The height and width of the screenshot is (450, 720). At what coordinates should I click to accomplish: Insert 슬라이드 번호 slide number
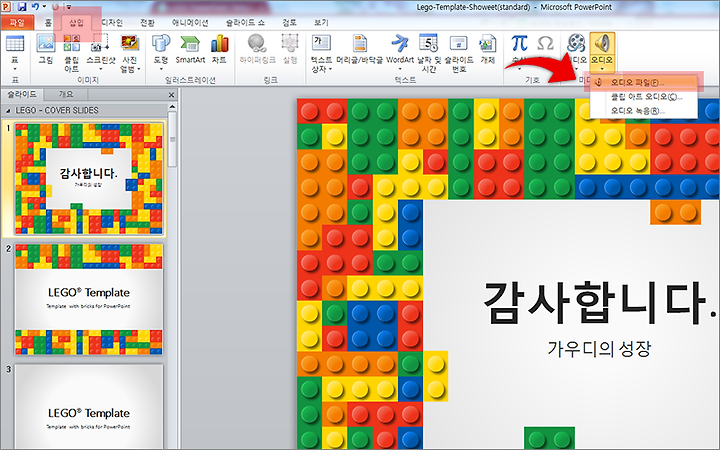pyautogui.click(x=459, y=53)
